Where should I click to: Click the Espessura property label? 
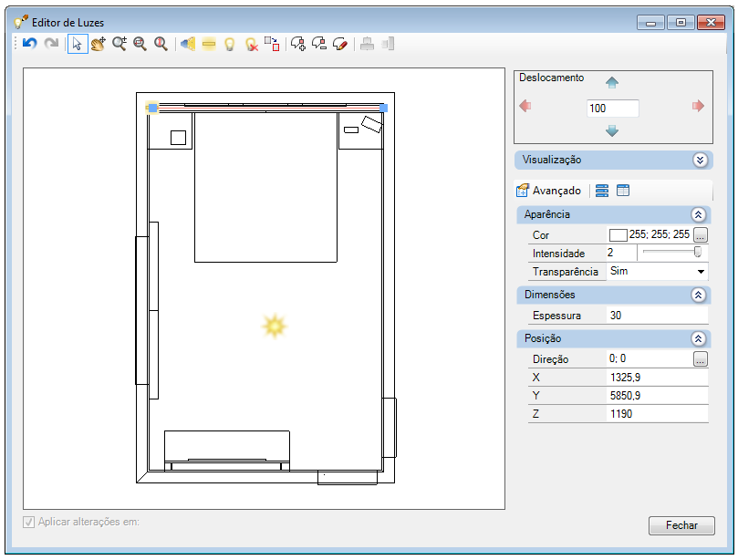[x=556, y=316]
